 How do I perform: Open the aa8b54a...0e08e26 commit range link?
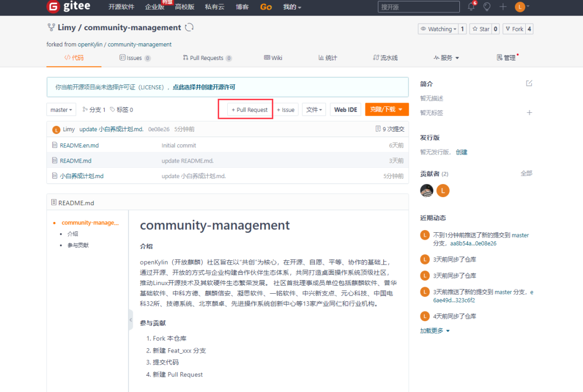pyautogui.click(x=473, y=244)
